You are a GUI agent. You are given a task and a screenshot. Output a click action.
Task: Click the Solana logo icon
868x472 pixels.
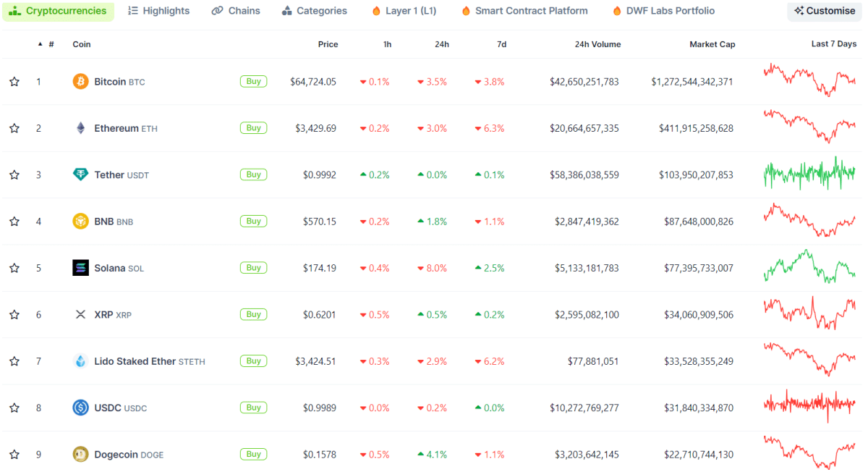(x=80, y=268)
